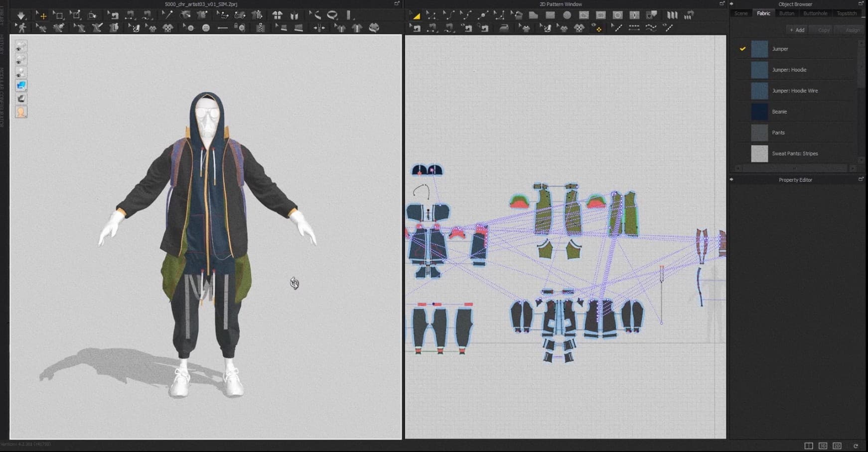Screen dimensions: 868x452
Task: Choose the Circle pattern tool
Action: click(567, 15)
